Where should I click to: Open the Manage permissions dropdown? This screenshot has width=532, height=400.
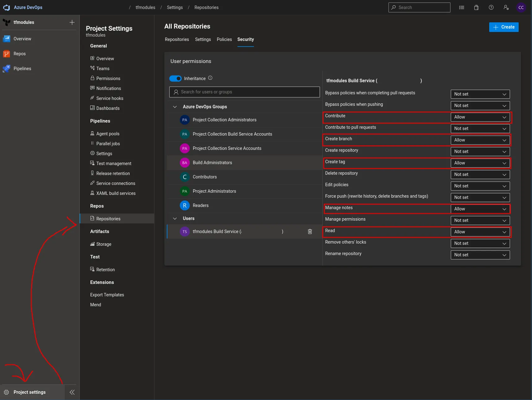[x=480, y=220]
